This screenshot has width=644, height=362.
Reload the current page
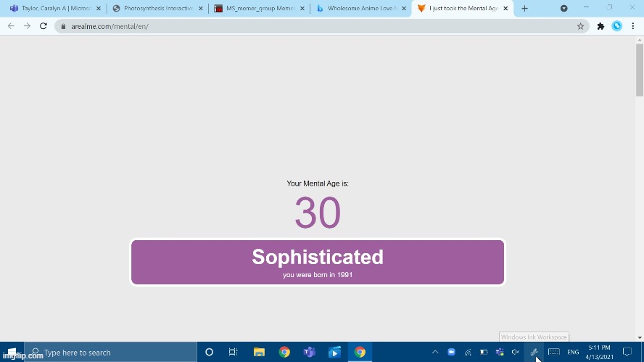pos(44,26)
